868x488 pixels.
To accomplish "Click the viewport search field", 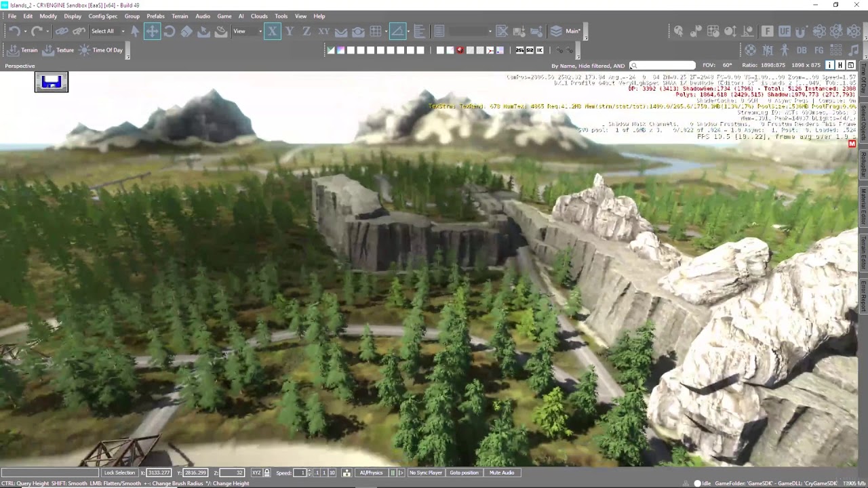I will click(x=663, y=66).
